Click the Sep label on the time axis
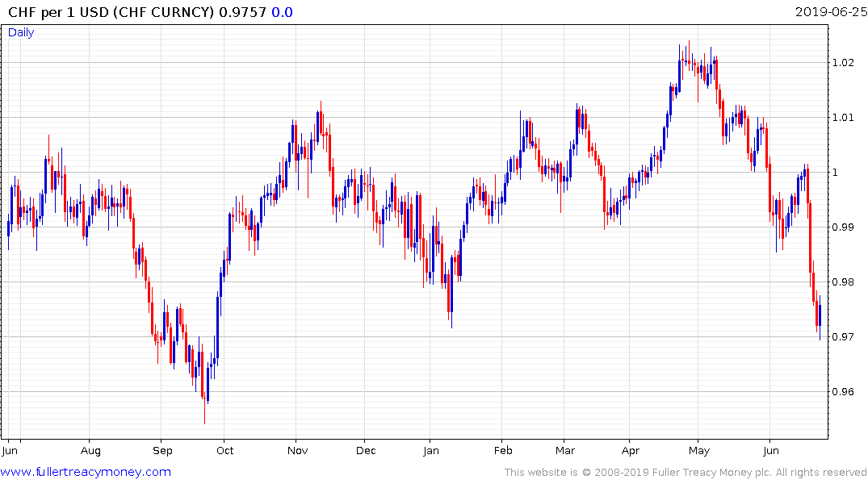868x484 pixels. [162, 451]
